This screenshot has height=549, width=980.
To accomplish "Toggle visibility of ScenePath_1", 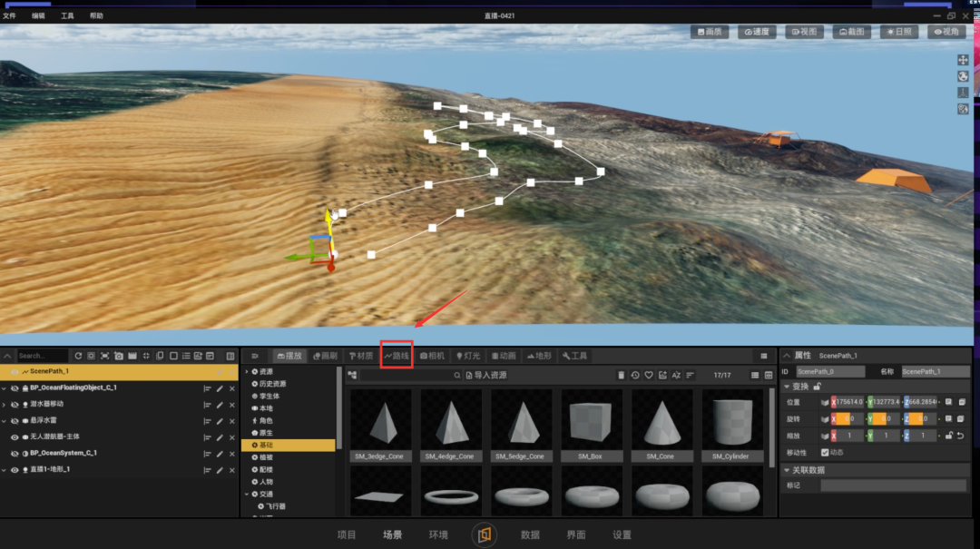I will 15,372.
